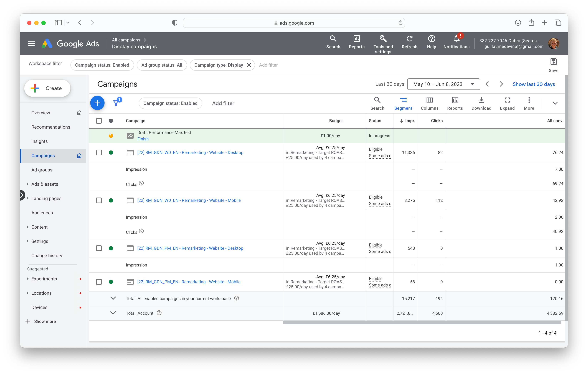Click the blue funnel filter icon
The image size is (588, 374).
pos(116,103)
